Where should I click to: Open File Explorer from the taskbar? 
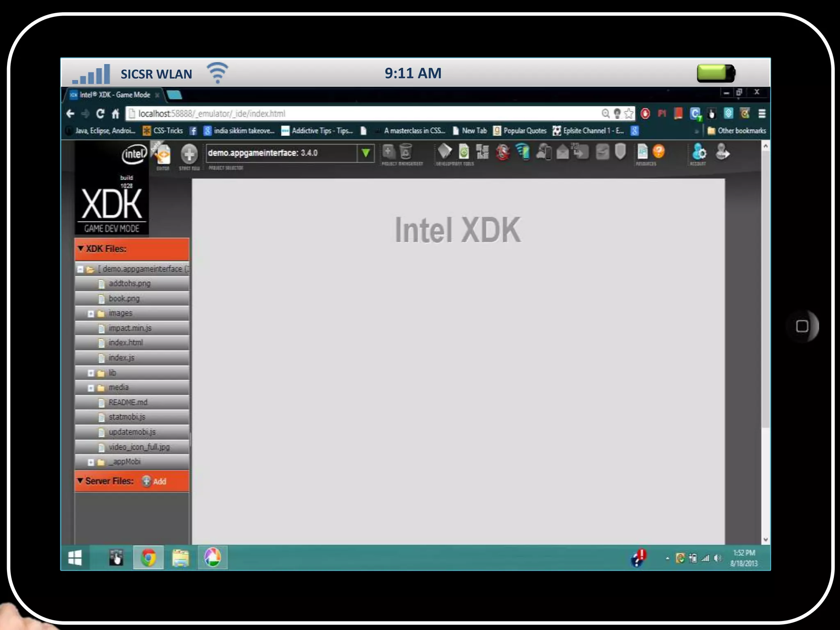click(x=180, y=558)
